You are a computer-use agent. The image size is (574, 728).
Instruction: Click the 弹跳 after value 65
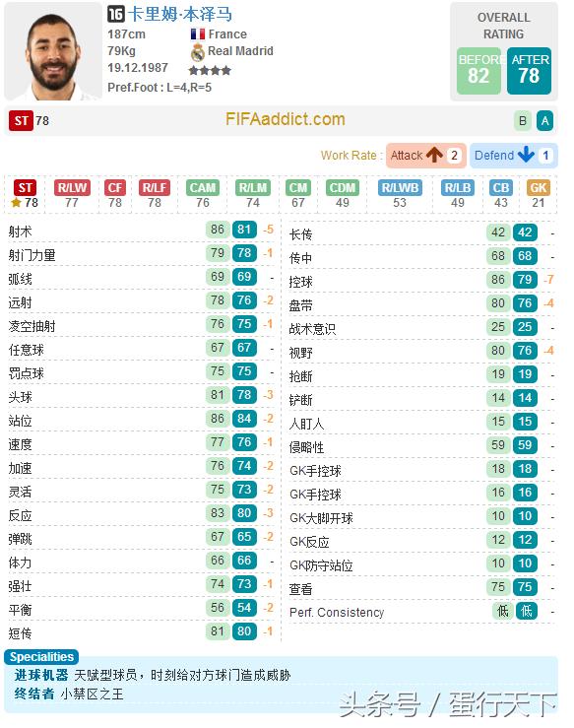(244, 537)
